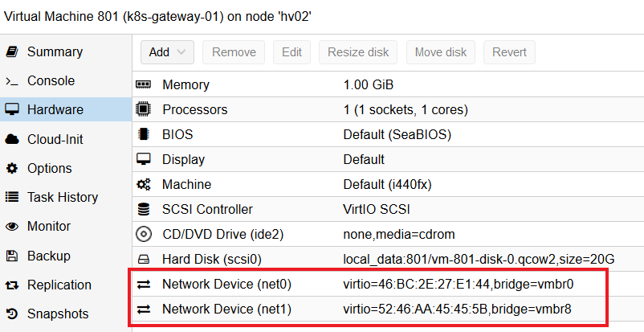Click the Hard Disk drive icon
The width and height of the screenshot is (644, 332).
[x=144, y=260]
